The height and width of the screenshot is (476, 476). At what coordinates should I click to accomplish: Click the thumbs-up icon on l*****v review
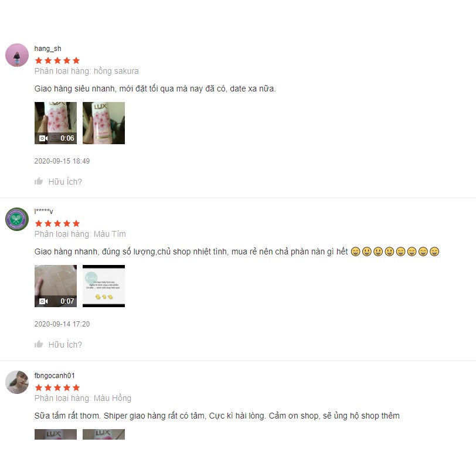[x=39, y=344]
